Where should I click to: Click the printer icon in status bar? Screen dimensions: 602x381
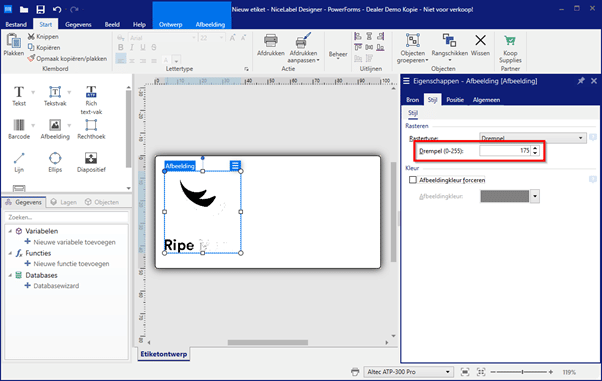click(355, 372)
